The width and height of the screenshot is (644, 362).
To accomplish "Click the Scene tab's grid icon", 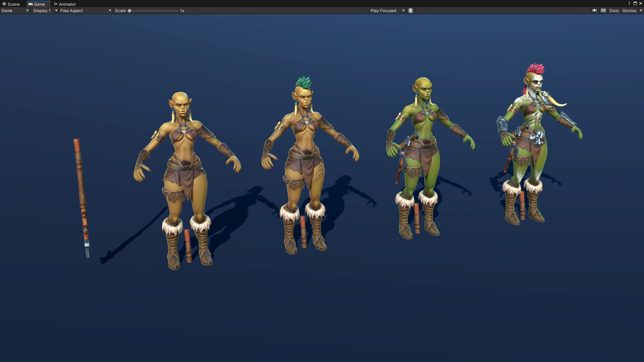I will click(x=4, y=4).
